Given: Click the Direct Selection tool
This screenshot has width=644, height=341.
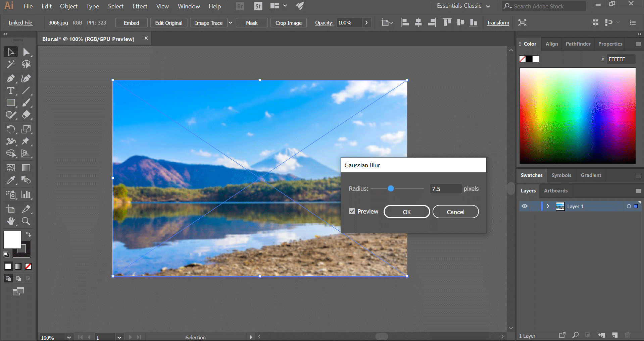Looking at the screenshot, I should click(26, 52).
